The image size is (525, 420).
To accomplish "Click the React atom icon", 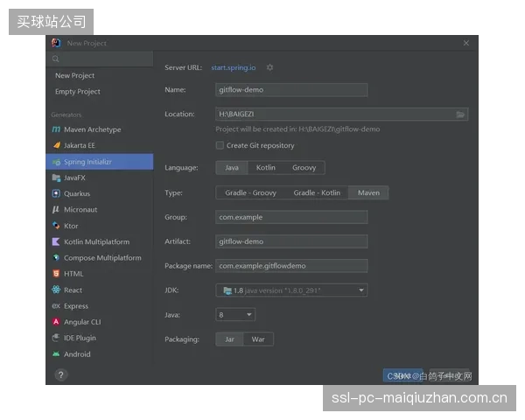I will [56, 290].
